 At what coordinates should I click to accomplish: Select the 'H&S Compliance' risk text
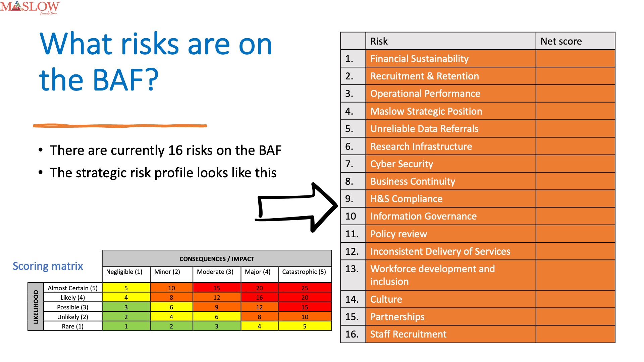click(x=406, y=199)
